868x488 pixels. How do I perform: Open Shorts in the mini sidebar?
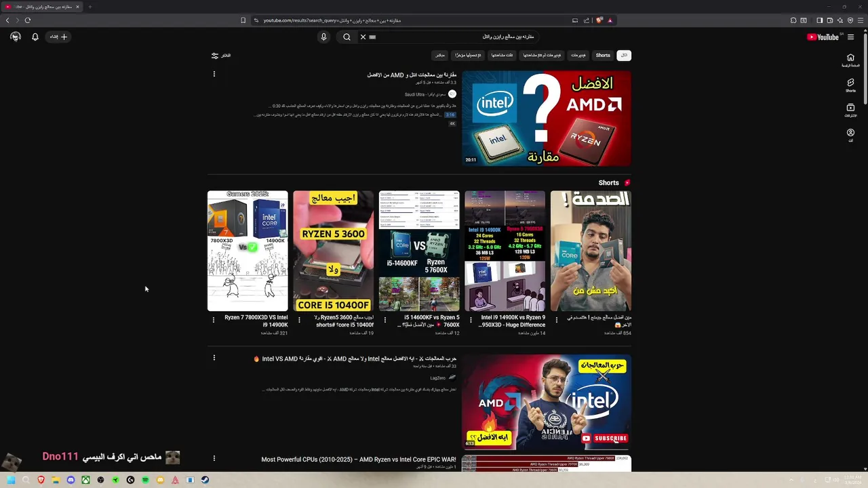pos(850,85)
